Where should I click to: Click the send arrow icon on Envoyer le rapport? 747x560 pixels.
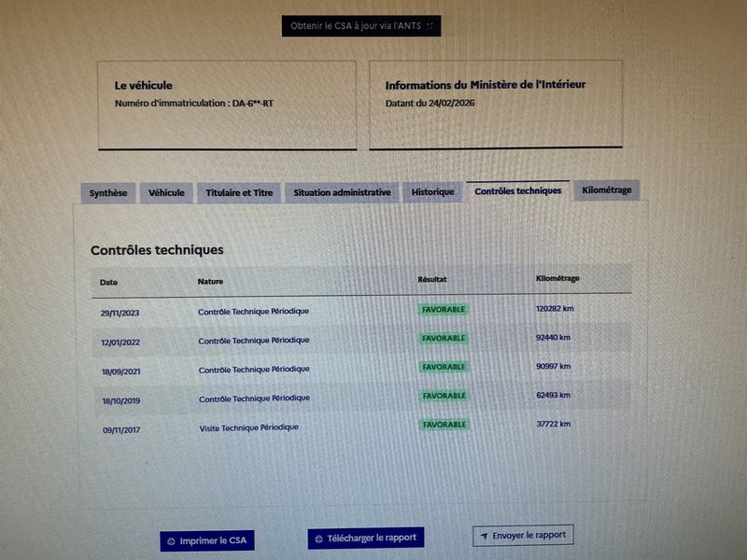coord(484,536)
